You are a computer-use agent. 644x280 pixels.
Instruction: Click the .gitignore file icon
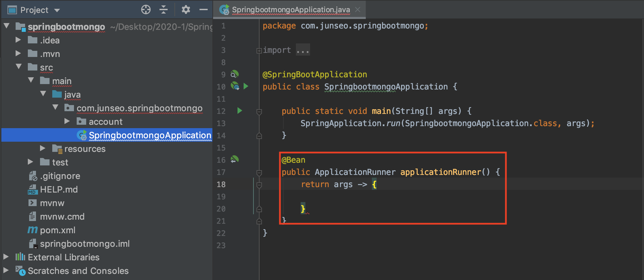point(33,176)
